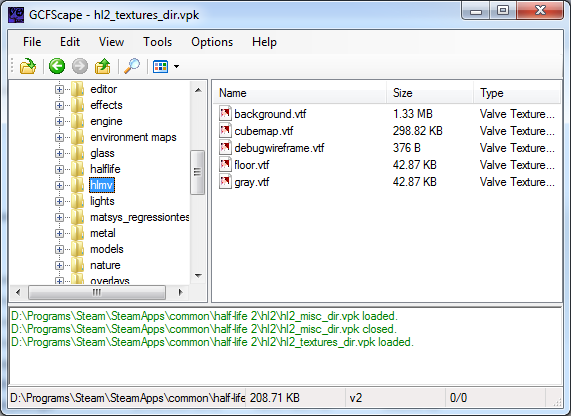Click the Open package folder icon
Image resolution: width=571 pixels, height=416 pixels.
coord(28,67)
